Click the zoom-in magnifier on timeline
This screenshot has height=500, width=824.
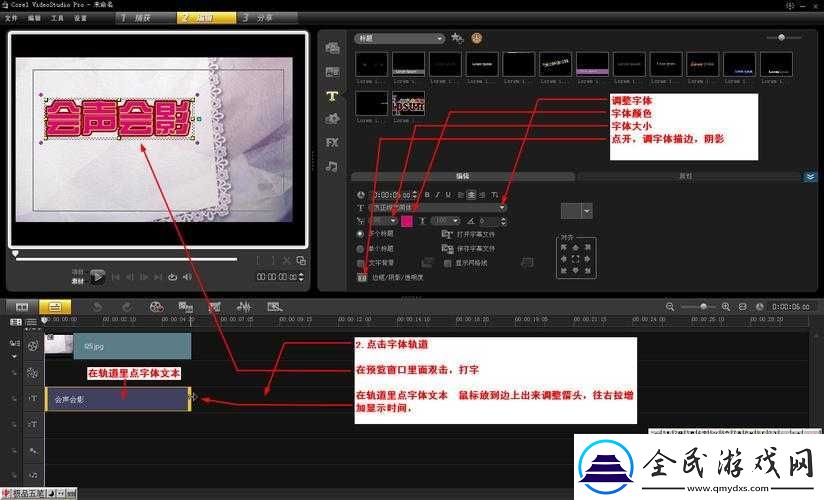tap(726, 307)
